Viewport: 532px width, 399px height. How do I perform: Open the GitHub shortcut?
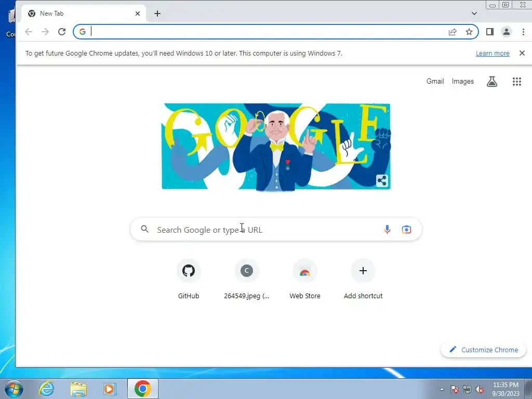pos(189,279)
